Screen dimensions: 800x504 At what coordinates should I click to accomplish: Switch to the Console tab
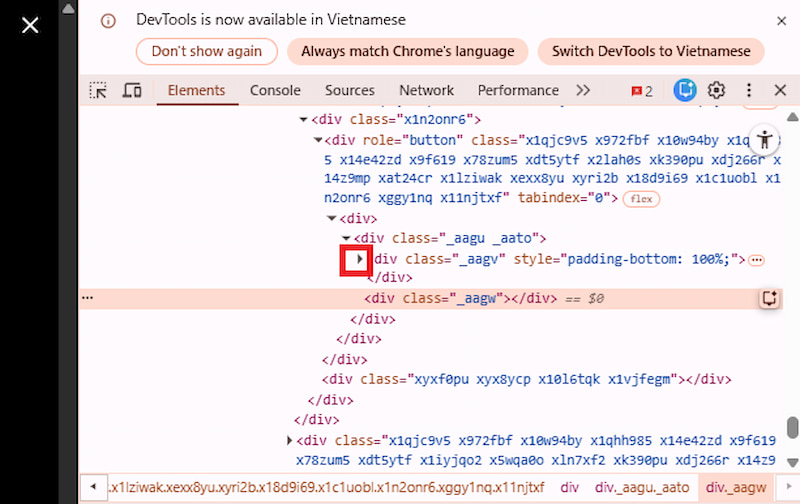[x=275, y=90]
